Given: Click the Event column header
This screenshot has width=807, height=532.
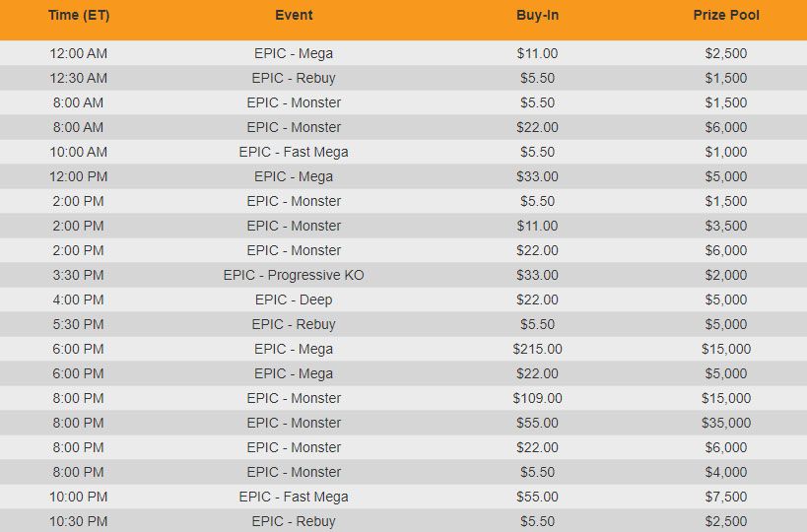Looking at the screenshot, I should tap(294, 15).
